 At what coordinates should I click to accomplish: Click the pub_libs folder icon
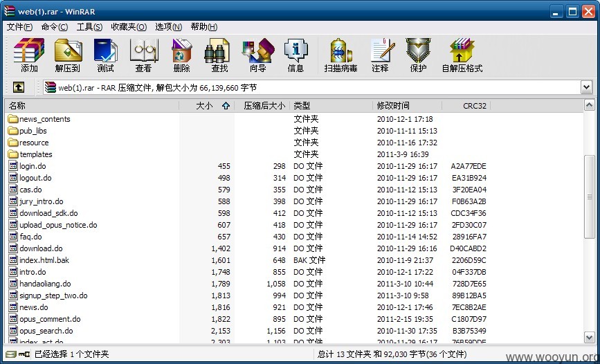(13, 131)
